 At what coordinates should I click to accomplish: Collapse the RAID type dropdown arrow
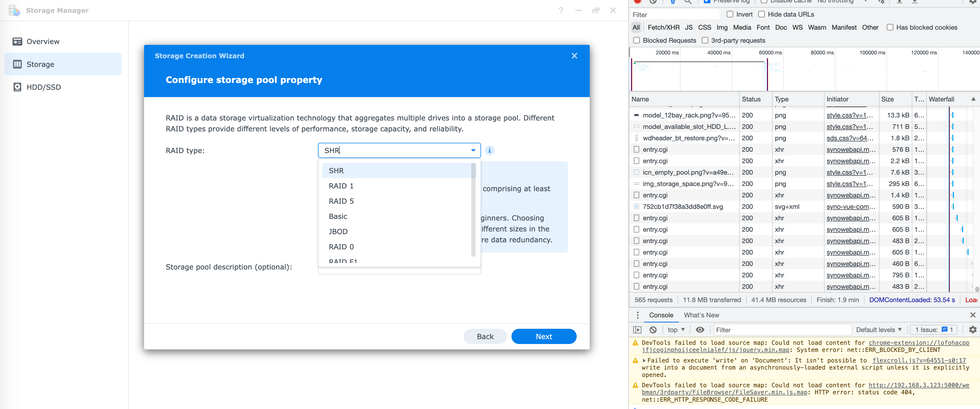473,150
